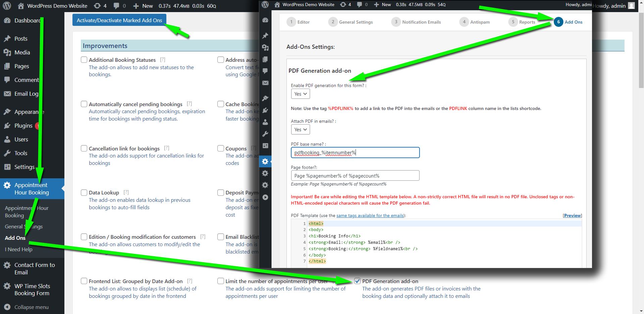Enable Additional Booking Statuses add-on checkbox

(84, 60)
